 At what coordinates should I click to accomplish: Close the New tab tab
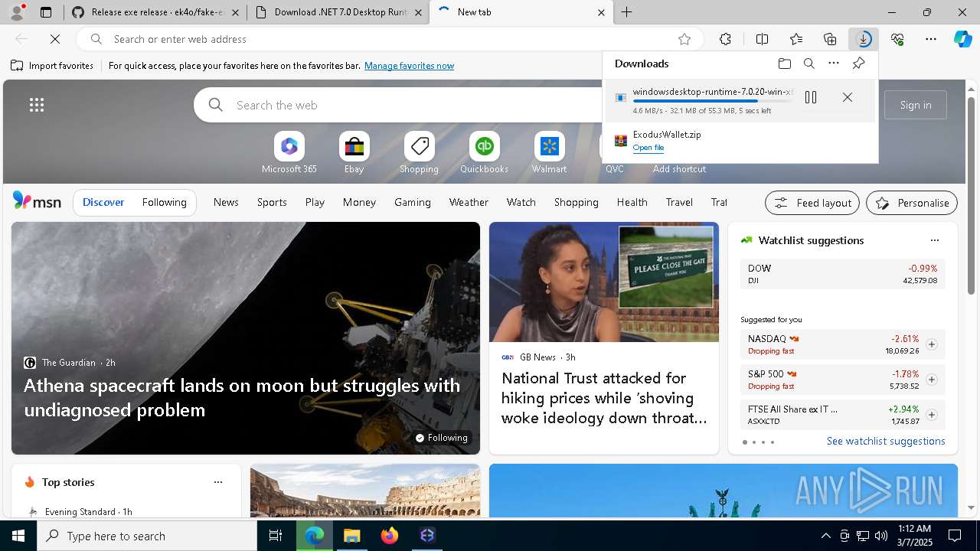pos(601,12)
